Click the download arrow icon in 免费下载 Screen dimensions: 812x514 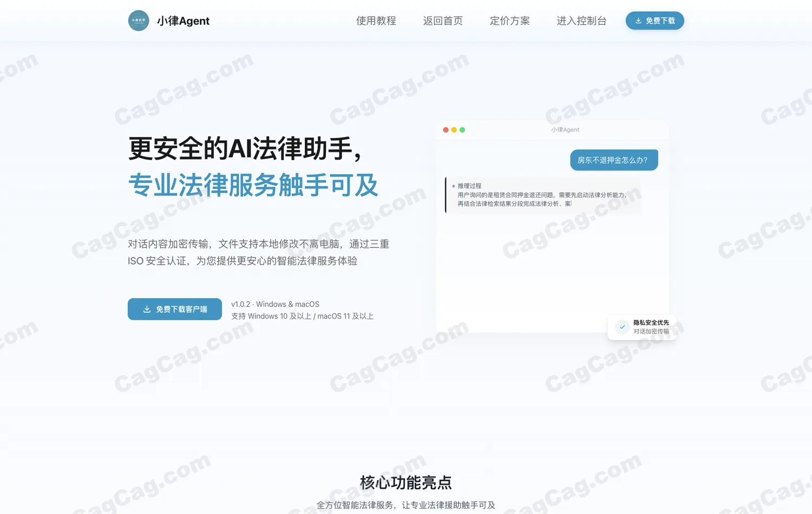click(x=638, y=21)
